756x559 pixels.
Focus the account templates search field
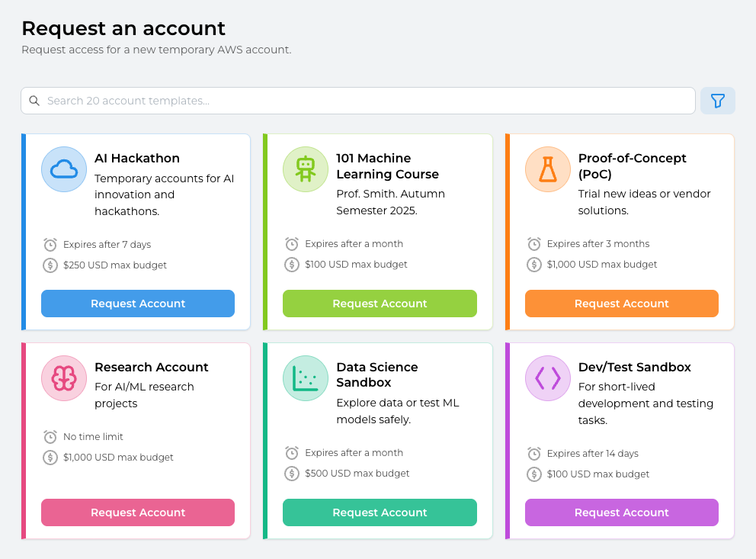point(366,101)
